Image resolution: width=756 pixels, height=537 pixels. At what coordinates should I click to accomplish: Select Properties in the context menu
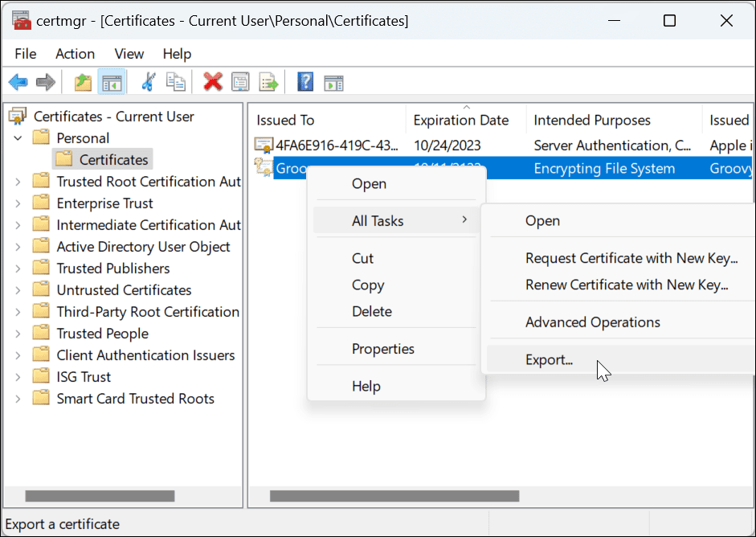[382, 349]
